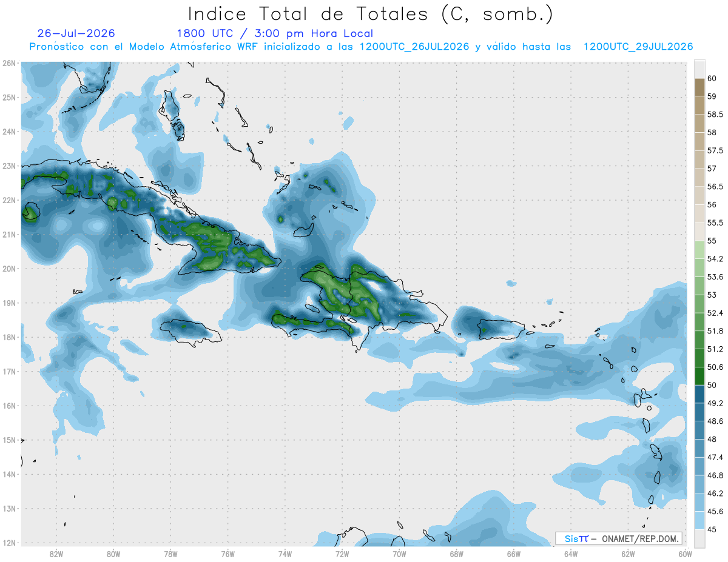Click the colorbar label '54.2'
The width and height of the screenshot is (728, 562).
click(715, 259)
